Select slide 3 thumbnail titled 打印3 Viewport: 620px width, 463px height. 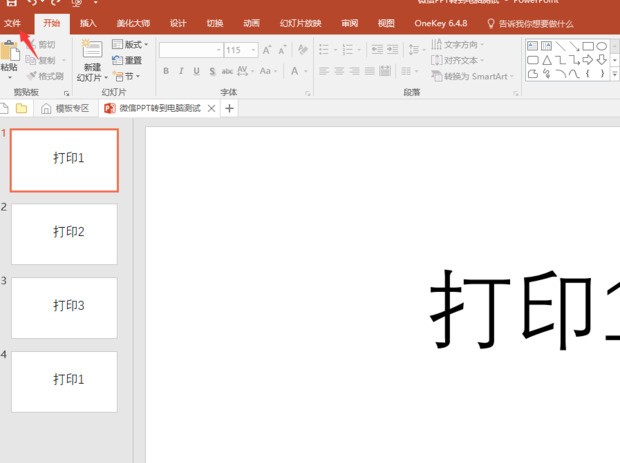[x=64, y=307]
